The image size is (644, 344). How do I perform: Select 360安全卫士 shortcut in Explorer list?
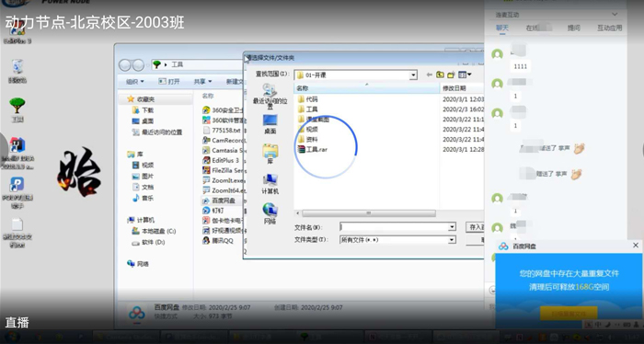224,110
